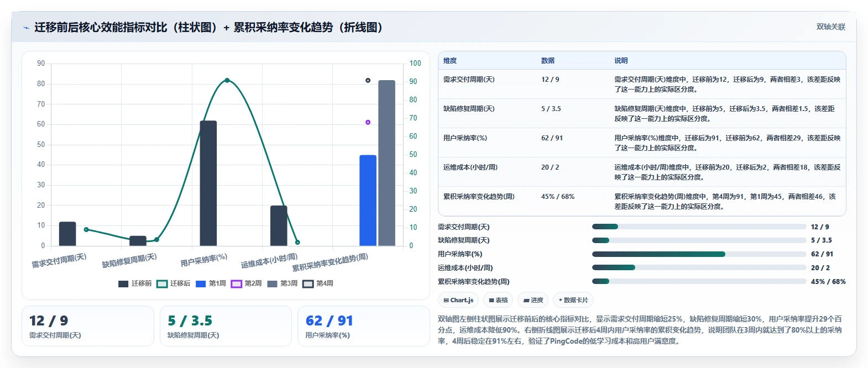
Task: Click the 缺陷修复周期(天) progress bar
Action: tap(699, 240)
